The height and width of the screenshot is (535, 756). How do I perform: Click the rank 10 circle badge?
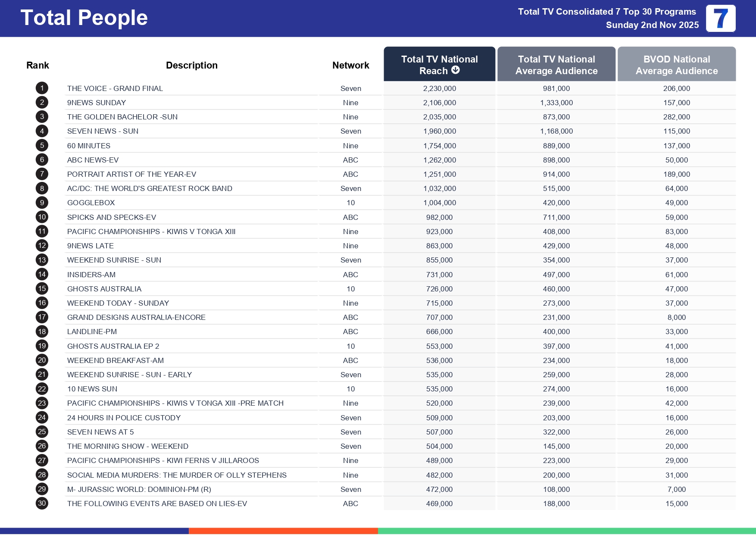coord(42,217)
